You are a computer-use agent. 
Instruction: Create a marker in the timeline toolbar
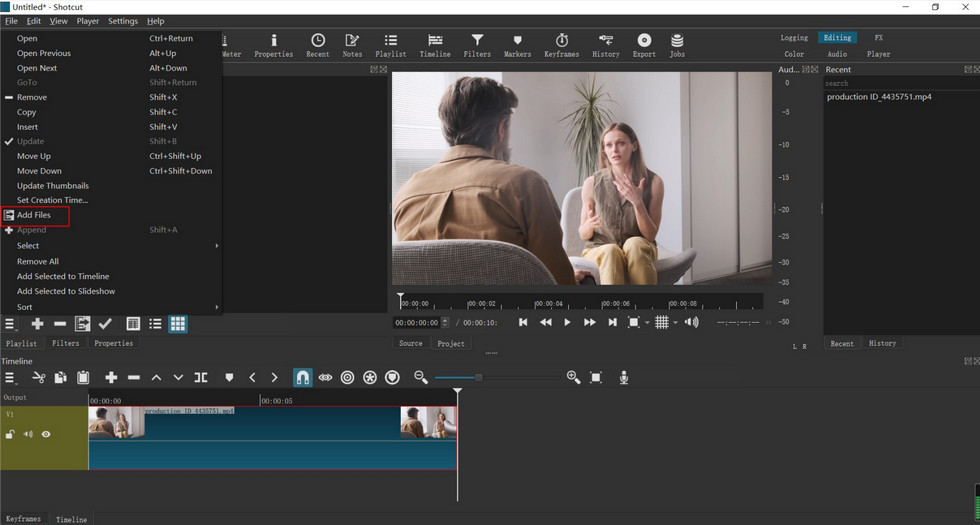click(x=229, y=378)
